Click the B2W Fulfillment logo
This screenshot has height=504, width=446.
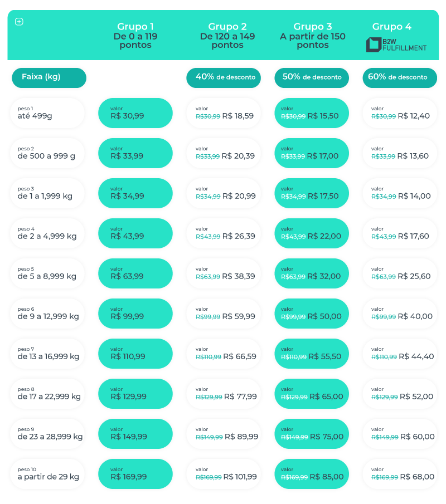[x=396, y=45]
